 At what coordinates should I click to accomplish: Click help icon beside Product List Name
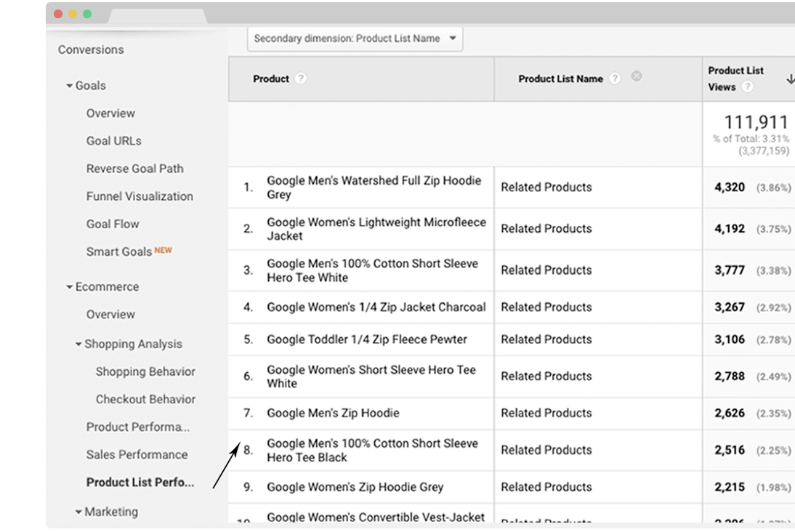[615, 78]
